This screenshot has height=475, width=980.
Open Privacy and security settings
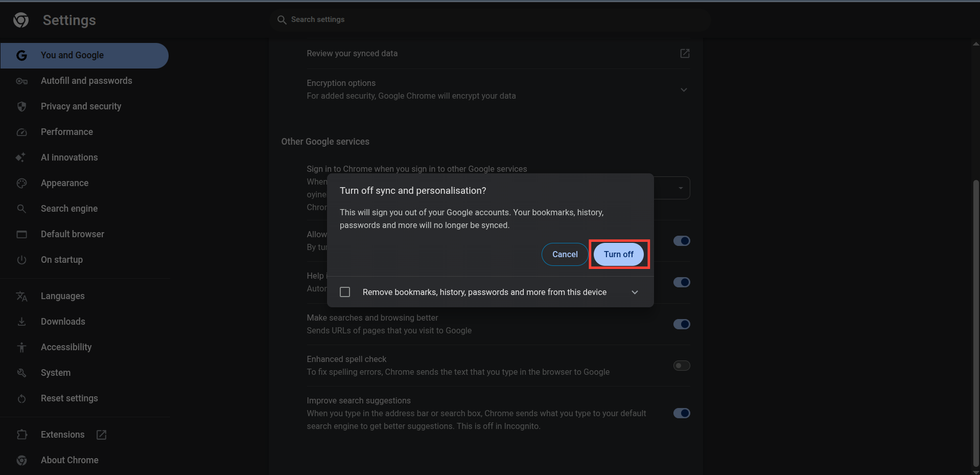coord(81,106)
